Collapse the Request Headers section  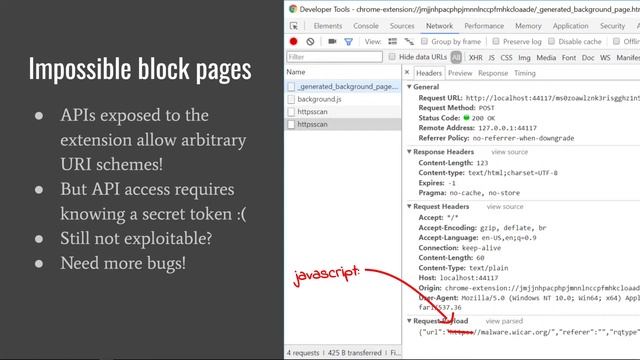[409, 206]
